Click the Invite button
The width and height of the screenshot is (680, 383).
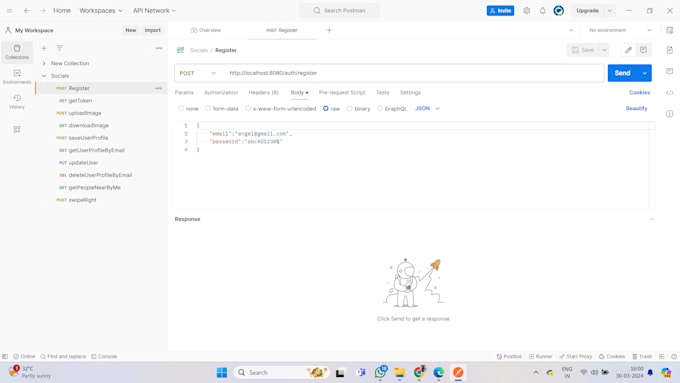[x=500, y=10]
